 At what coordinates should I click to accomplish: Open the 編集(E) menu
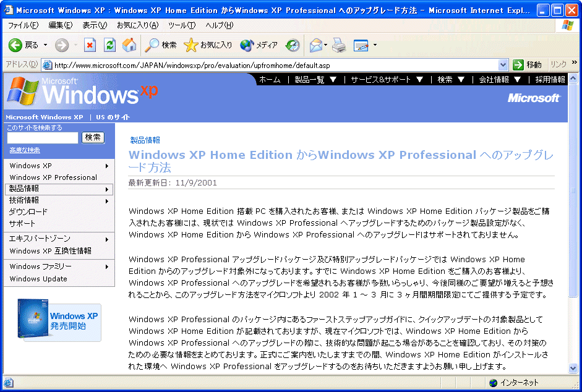point(61,25)
